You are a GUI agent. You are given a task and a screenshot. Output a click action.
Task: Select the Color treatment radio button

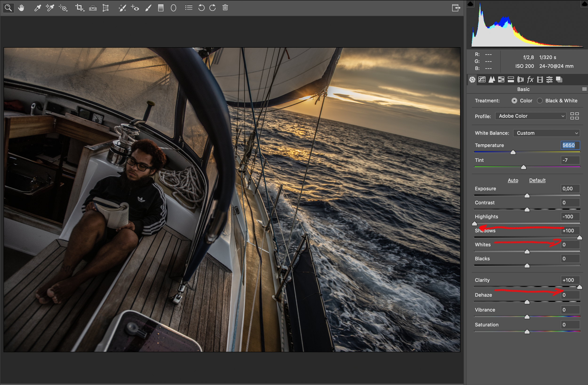(514, 101)
